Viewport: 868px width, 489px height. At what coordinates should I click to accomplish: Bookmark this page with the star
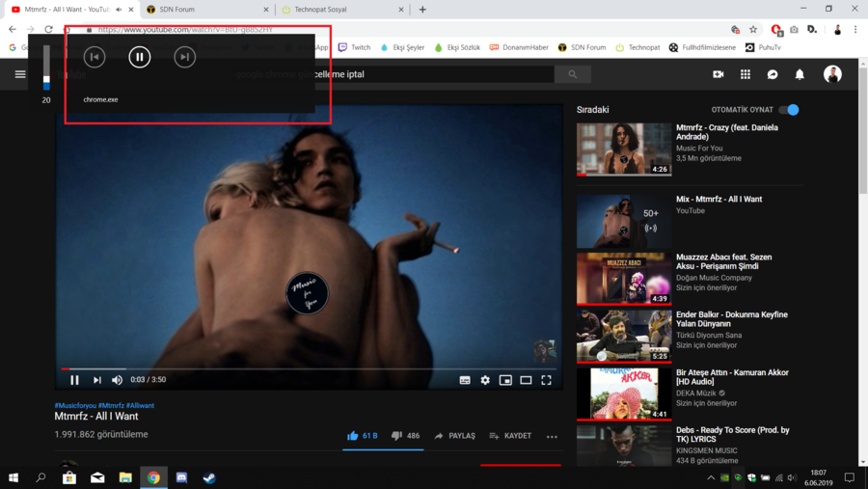(753, 29)
